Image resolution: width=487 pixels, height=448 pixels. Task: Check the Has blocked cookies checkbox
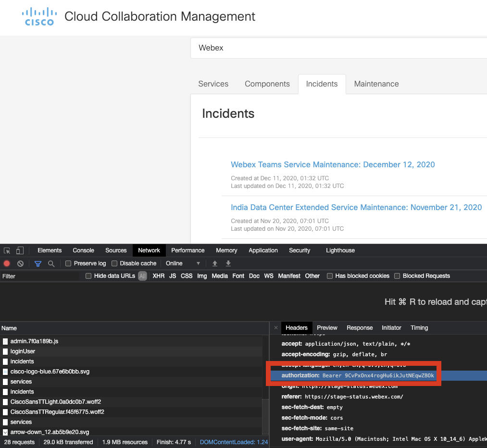pos(330,276)
